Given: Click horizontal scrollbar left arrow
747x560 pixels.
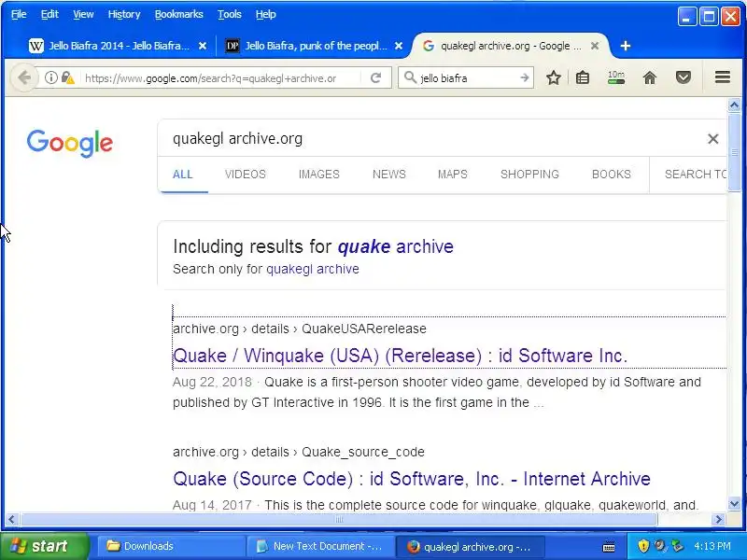Looking at the screenshot, I should pyautogui.click(x=11, y=520).
